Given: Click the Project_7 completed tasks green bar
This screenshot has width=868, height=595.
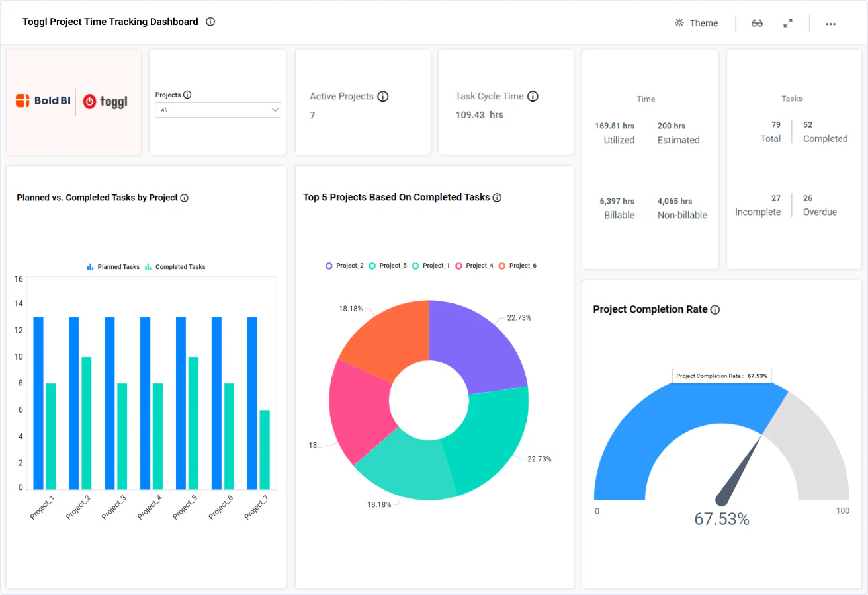Looking at the screenshot, I should (265, 450).
